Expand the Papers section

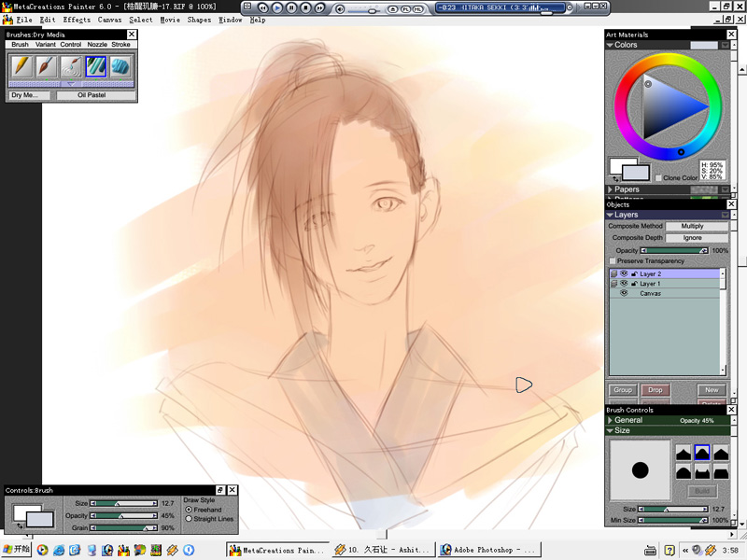(x=610, y=189)
